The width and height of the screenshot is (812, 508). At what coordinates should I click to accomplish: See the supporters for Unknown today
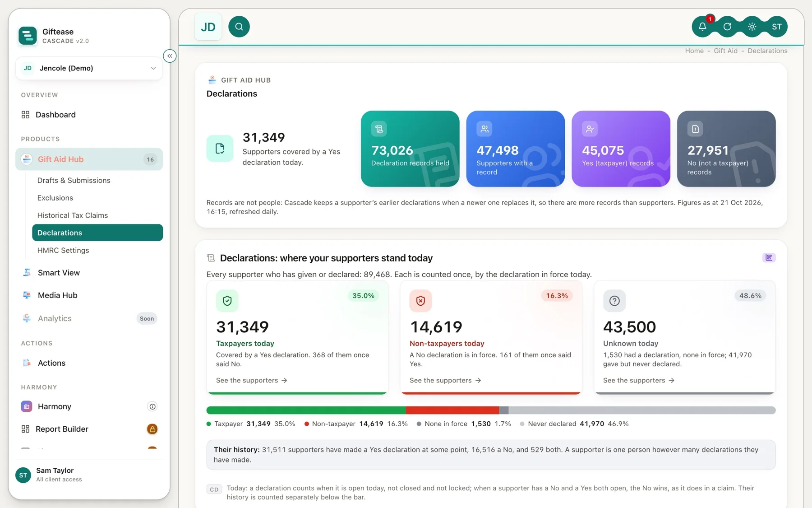click(x=639, y=380)
